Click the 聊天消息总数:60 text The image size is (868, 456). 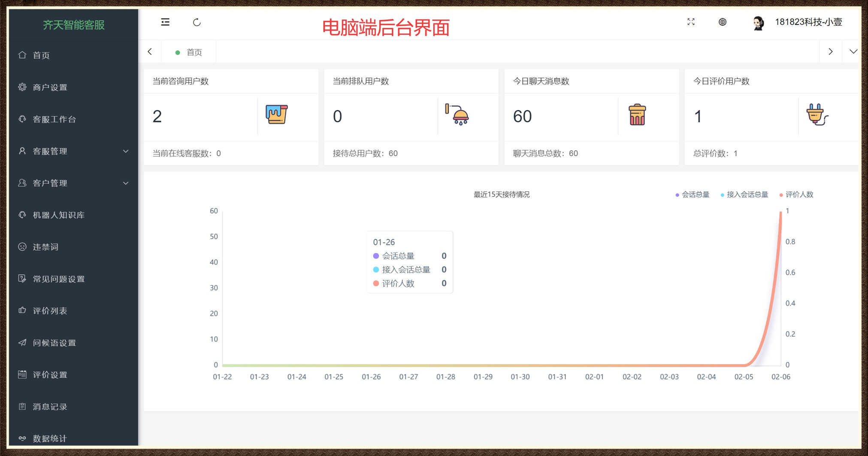[545, 154]
